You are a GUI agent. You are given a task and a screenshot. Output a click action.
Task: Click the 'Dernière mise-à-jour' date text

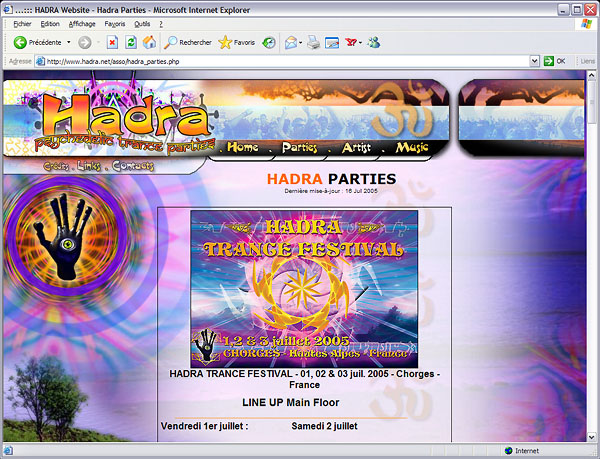click(331, 191)
